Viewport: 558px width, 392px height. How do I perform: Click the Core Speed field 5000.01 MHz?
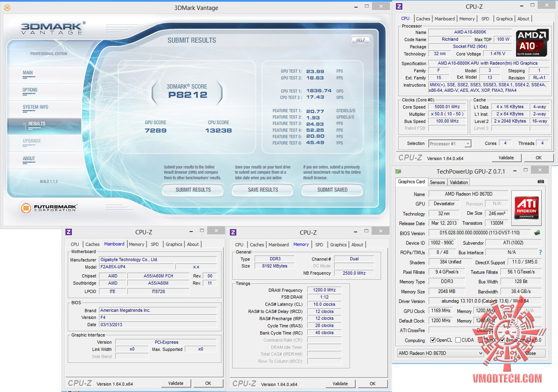tap(447, 107)
